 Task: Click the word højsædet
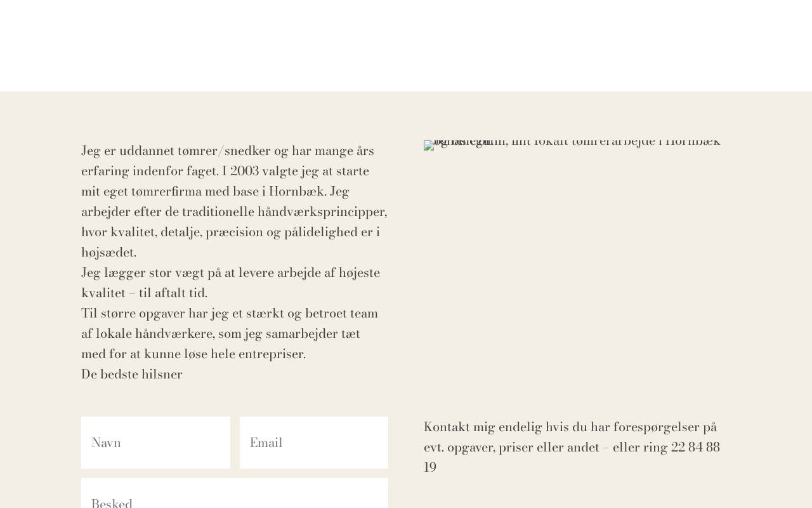point(108,252)
